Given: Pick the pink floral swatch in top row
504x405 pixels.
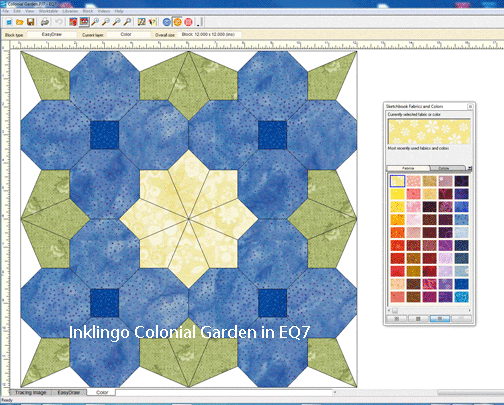Looking at the screenshot, I should (x=413, y=181).
